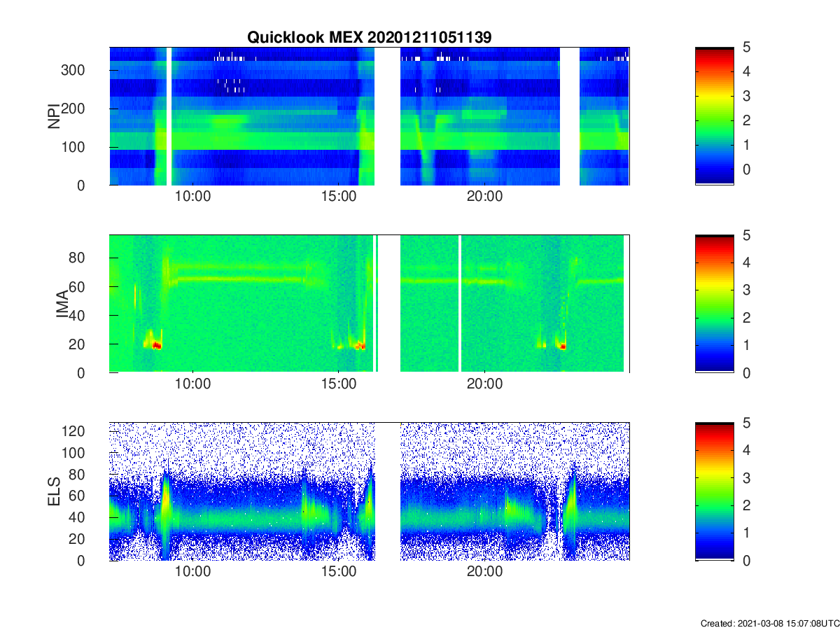Click 10:00 tick label under ELS panel

point(192,572)
